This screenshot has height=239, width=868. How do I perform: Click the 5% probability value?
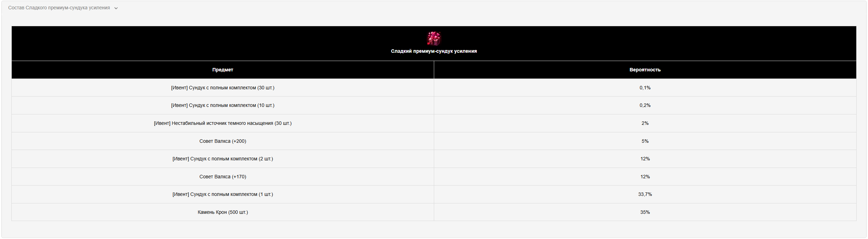point(645,141)
